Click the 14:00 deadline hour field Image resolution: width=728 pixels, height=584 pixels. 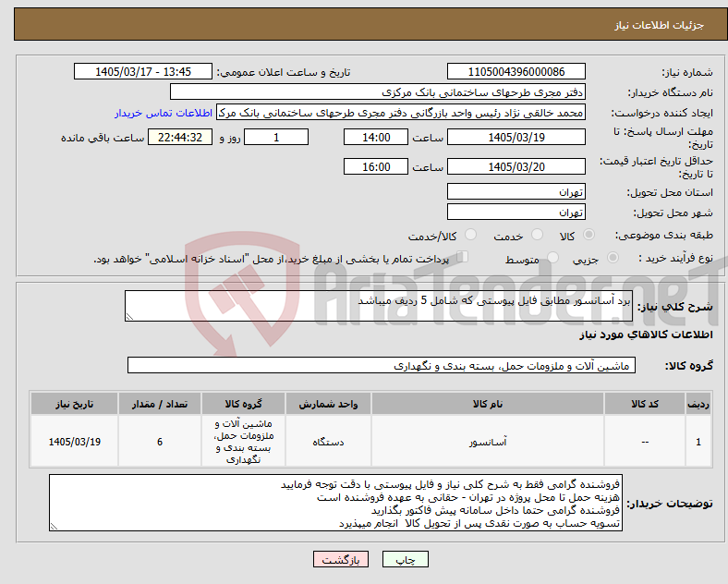click(x=376, y=138)
